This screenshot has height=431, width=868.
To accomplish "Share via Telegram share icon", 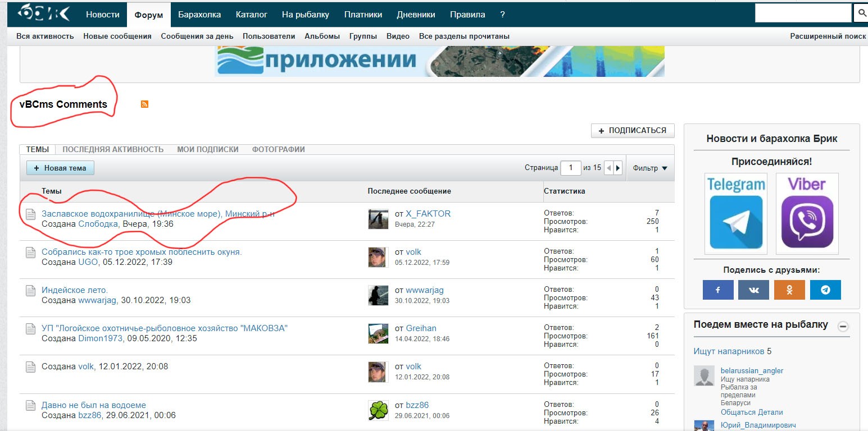I will (825, 290).
